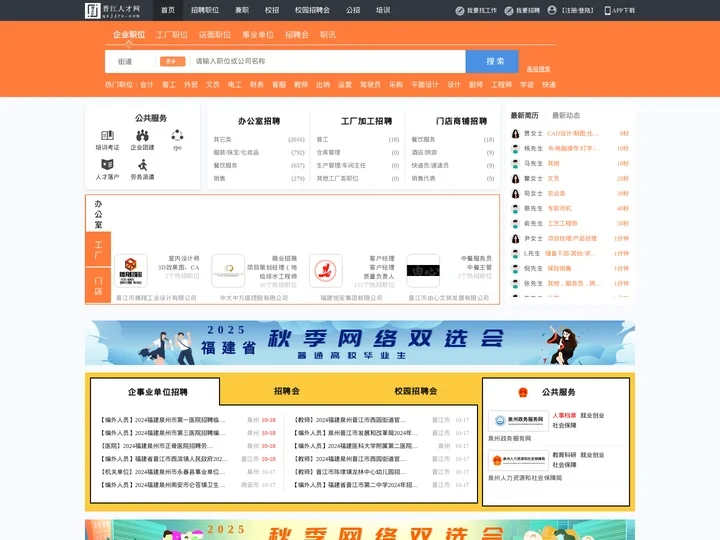Open 公招 in top navigation
The image size is (720, 540).
[353, 10]
